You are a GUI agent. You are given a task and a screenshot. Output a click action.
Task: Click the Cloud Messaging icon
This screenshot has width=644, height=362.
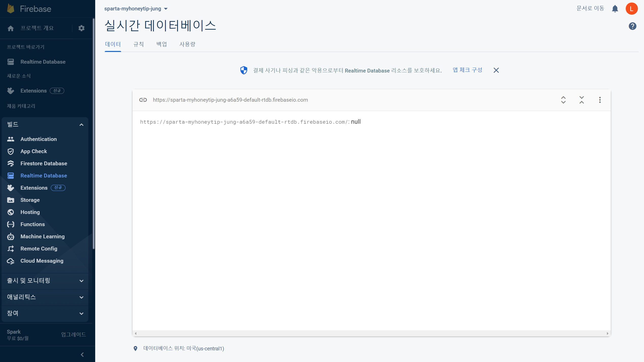pos(11,261)
